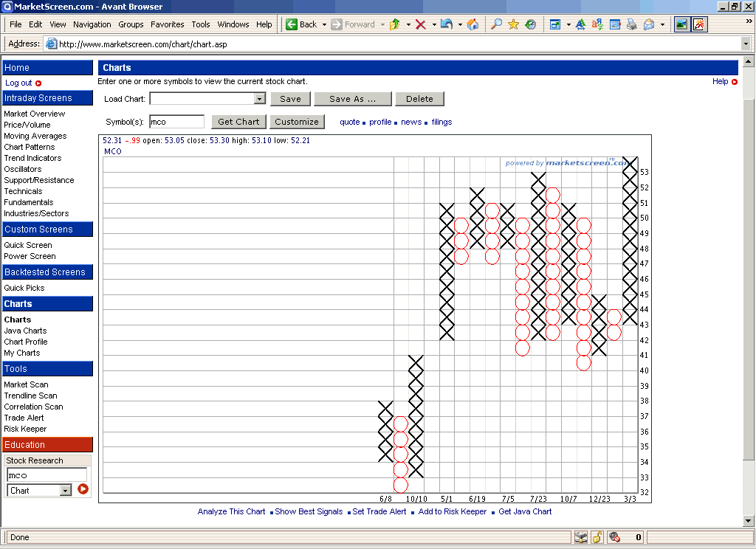
Task: Expand the Address bar dropdown arrow
Action: click(x=746, y=44)
